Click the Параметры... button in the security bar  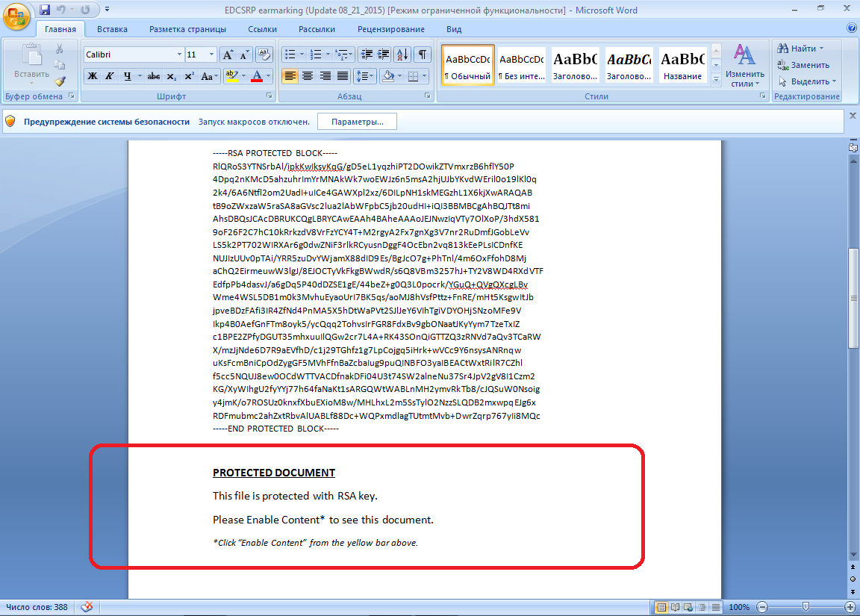click(x=357, y=122)
